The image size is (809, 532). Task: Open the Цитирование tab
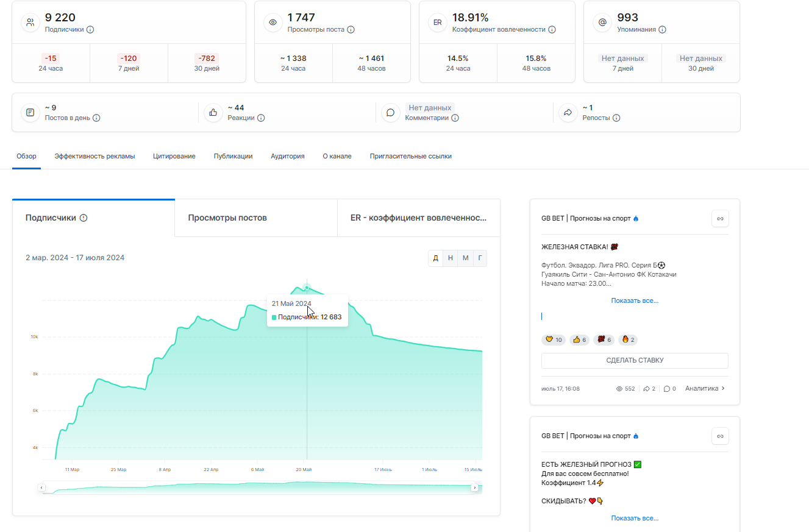(174, 156)
